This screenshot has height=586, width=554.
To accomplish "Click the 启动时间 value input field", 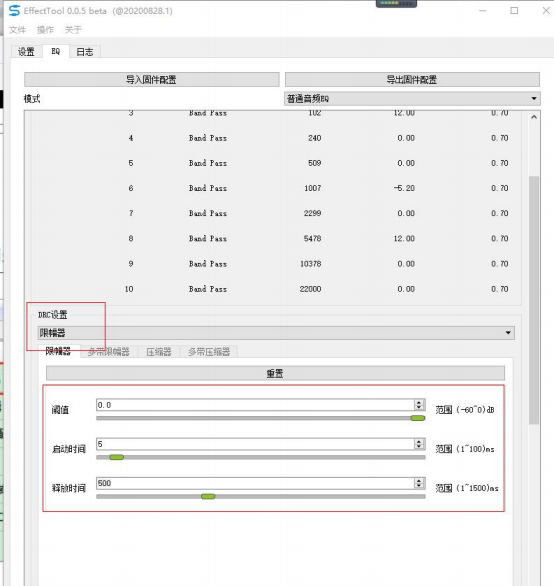I will coord(255,444).
